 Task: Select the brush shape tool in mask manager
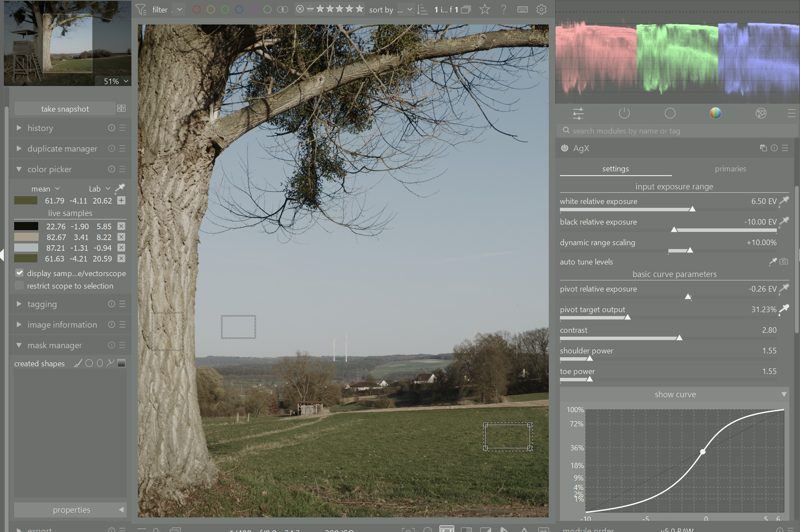coord(78,363)
